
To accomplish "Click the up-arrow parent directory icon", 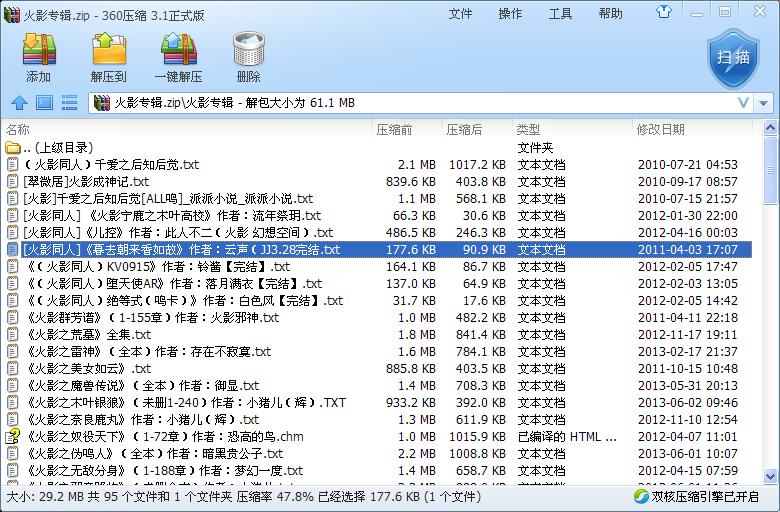I will [19, 102].
